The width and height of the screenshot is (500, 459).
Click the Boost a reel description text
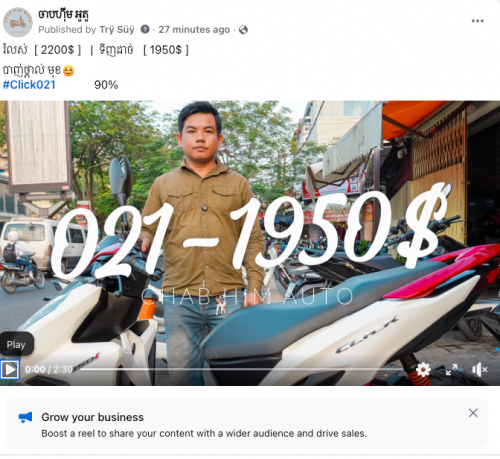[x=204, y=433]
